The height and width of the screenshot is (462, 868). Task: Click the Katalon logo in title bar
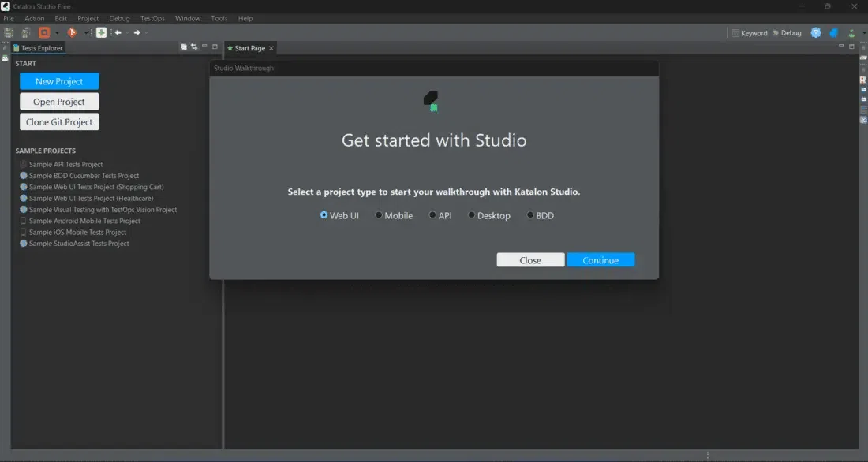[x=6, y=6]
